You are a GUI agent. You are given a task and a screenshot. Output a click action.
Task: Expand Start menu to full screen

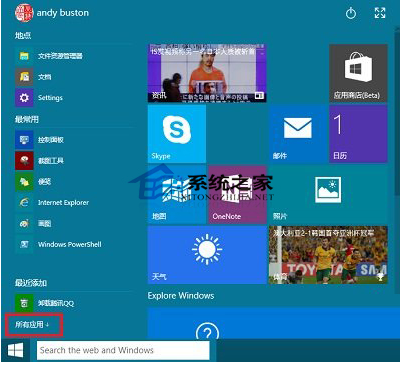(x=380, y=13)
